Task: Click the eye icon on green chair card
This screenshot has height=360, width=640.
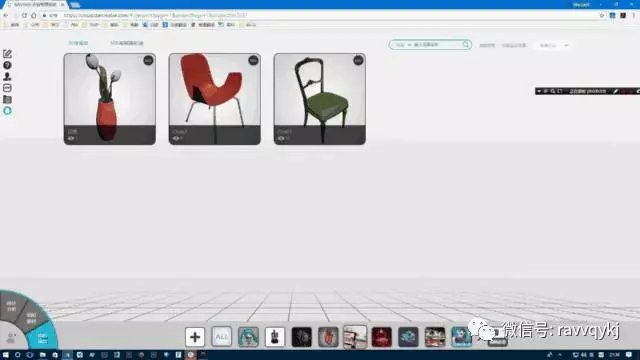Action: (x=281, y=138)
